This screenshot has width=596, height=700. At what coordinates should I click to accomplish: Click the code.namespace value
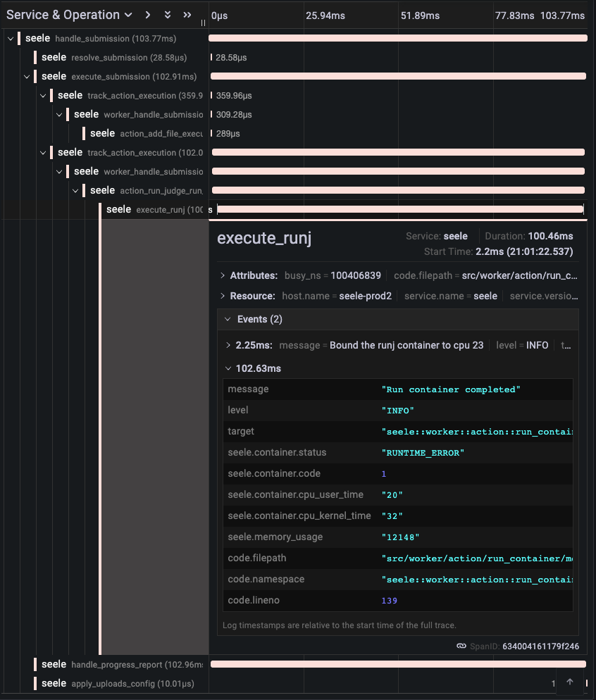click(x=477, y=580)
